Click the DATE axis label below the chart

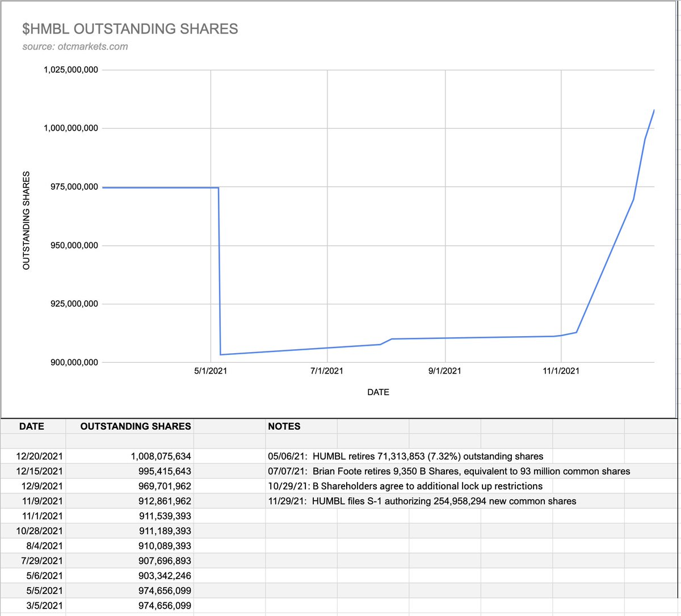[x=378, y=392]
